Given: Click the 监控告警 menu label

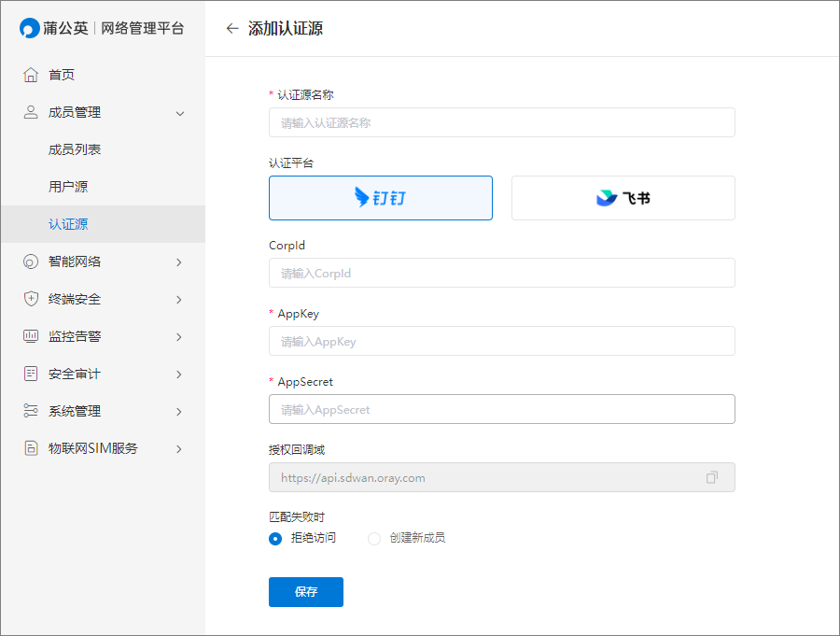Looking at the screenshot, I should (75, 336).
